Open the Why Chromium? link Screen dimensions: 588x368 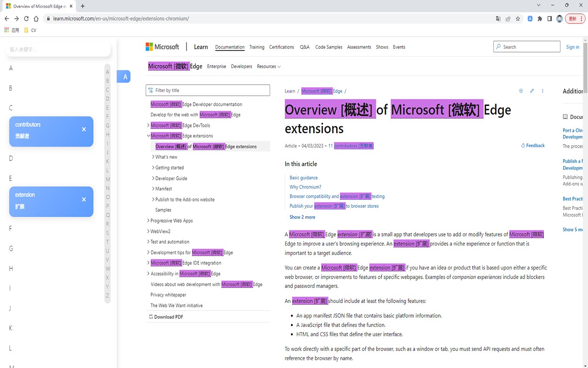(x=305, y=187)
